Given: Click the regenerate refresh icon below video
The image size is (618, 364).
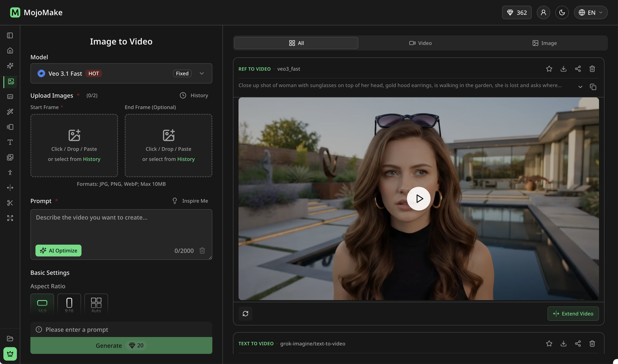Looking at the screenshot, I should 245,314.
